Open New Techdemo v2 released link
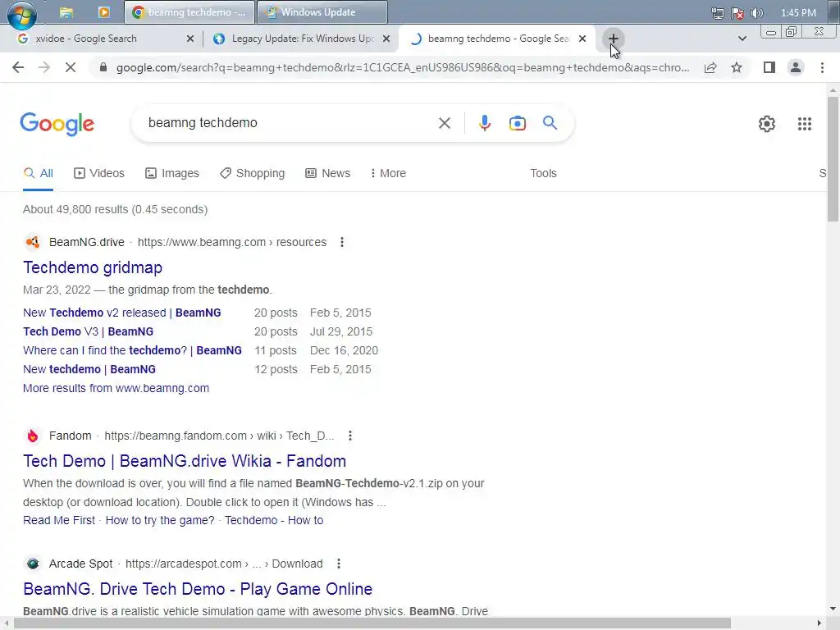Viewport: 840px width, 630px height. point(121,313)
